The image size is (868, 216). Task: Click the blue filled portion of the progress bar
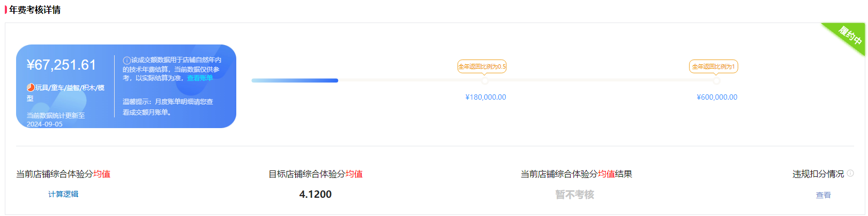tap(295, 80)
